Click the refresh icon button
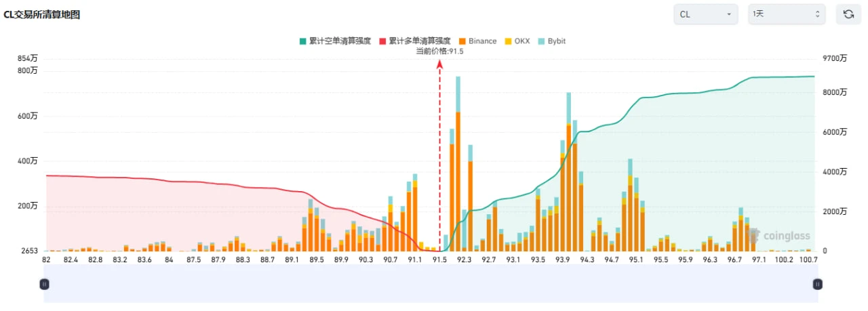The height and width of the screenshot is (311, 868). click(x=848, y=14)
